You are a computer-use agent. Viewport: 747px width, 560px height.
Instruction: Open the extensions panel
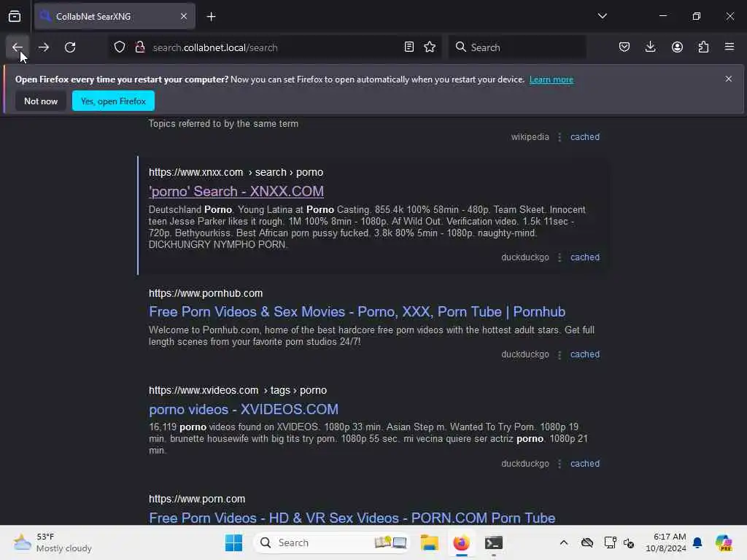pos(703,47)
